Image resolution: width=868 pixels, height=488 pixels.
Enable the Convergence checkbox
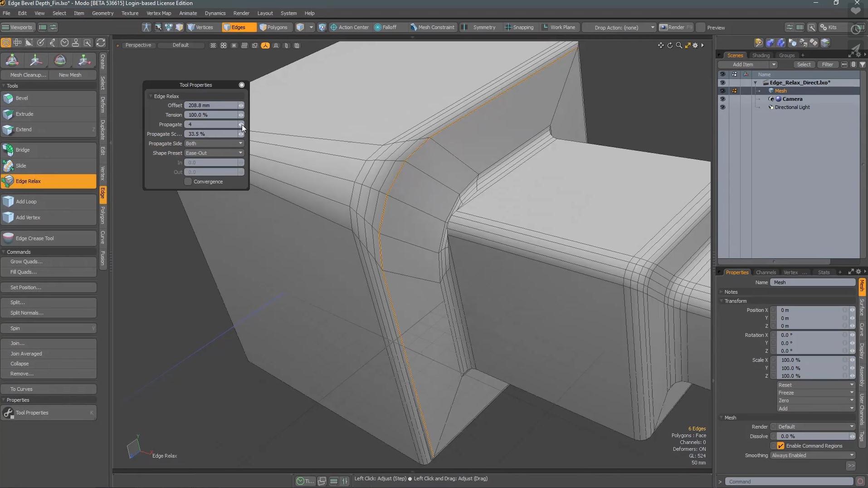point(187,182)
